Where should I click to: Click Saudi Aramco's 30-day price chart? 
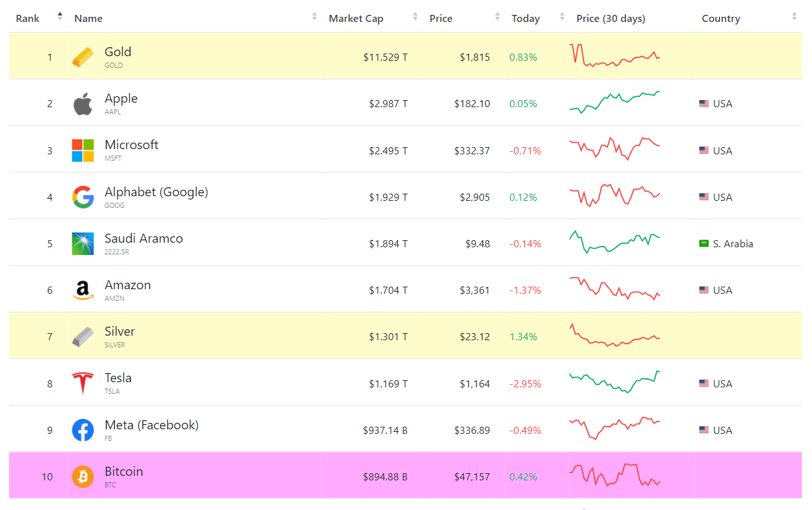pyautogui.click(x=615, y=241)
